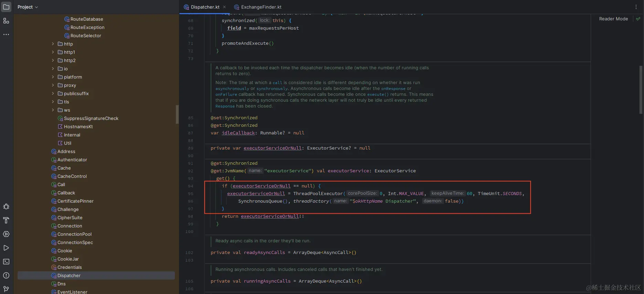Expand the proxy folder
The image size is (644, 294).
pos(53,85)
